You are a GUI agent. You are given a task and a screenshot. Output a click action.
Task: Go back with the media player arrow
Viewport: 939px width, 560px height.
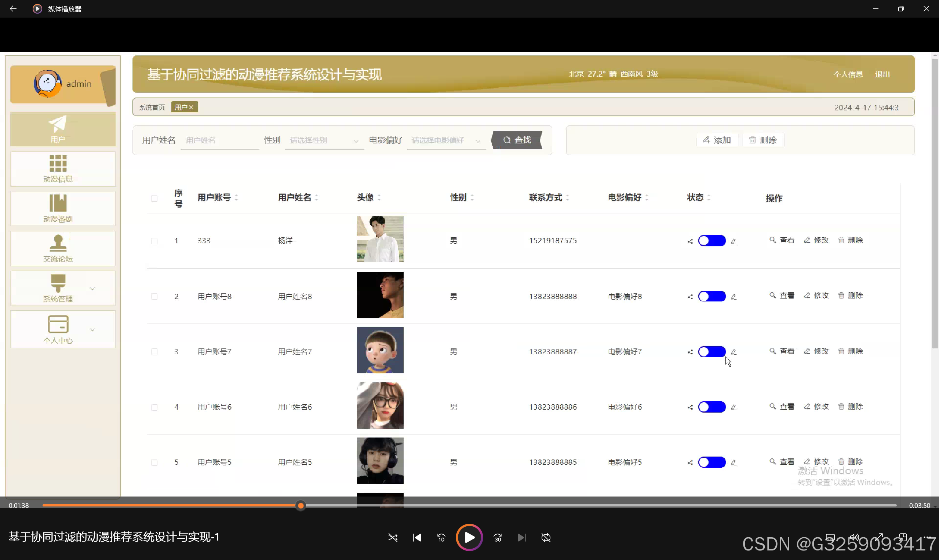(x=13, y=9)
